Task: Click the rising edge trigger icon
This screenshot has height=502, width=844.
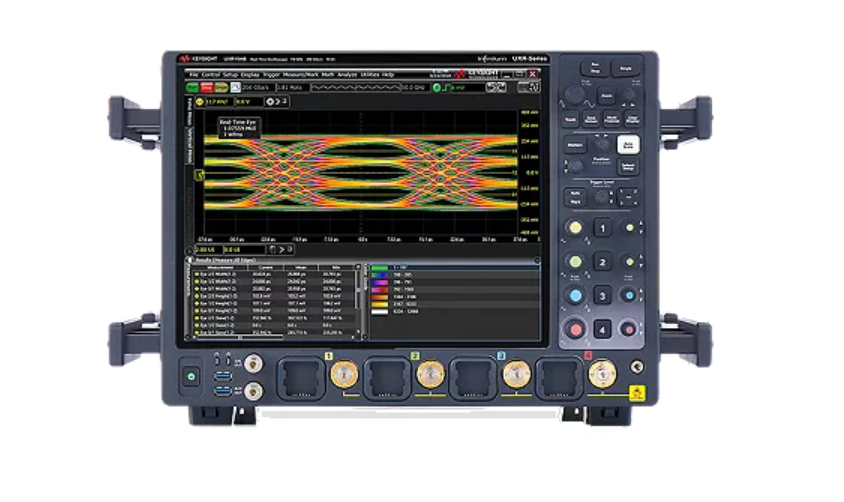Action: 446,87
